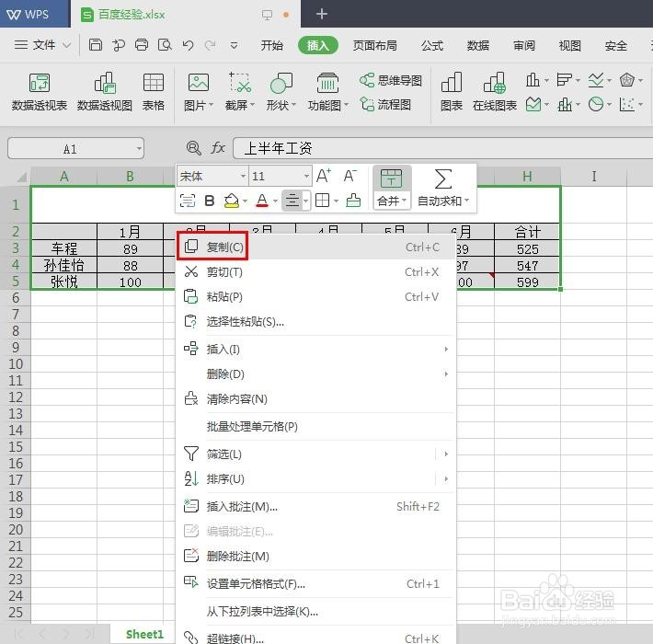Switch to the 公式 ribbon tab
The image size is (653, 644).
(x=432, y=45)
